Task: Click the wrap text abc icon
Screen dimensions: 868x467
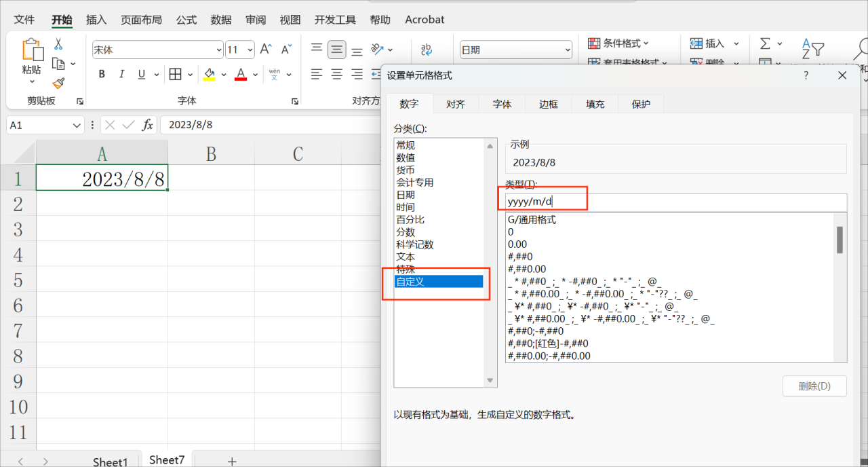Action: click(x=427, y=49)
